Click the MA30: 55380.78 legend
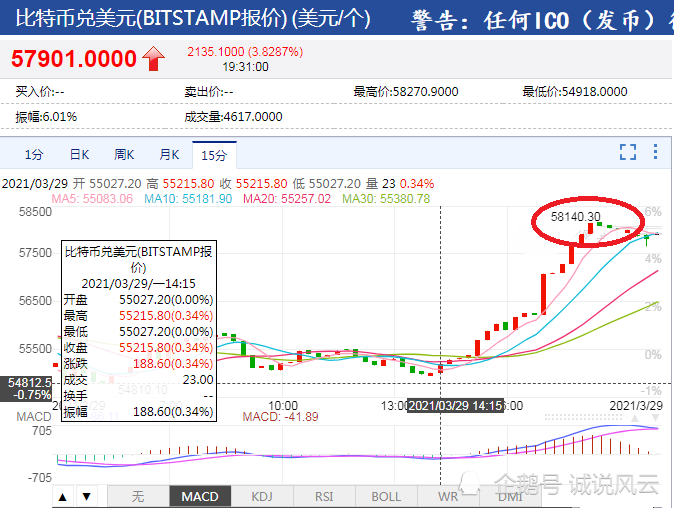The height and width of the screenshot is (508, 674). [x=386, y=199]
